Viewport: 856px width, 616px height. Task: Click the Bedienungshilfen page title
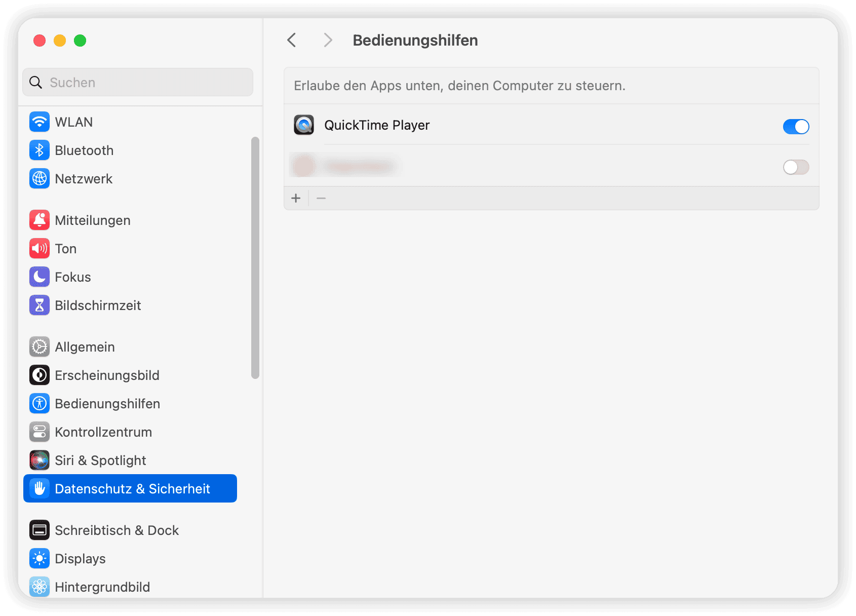[415, 40]
